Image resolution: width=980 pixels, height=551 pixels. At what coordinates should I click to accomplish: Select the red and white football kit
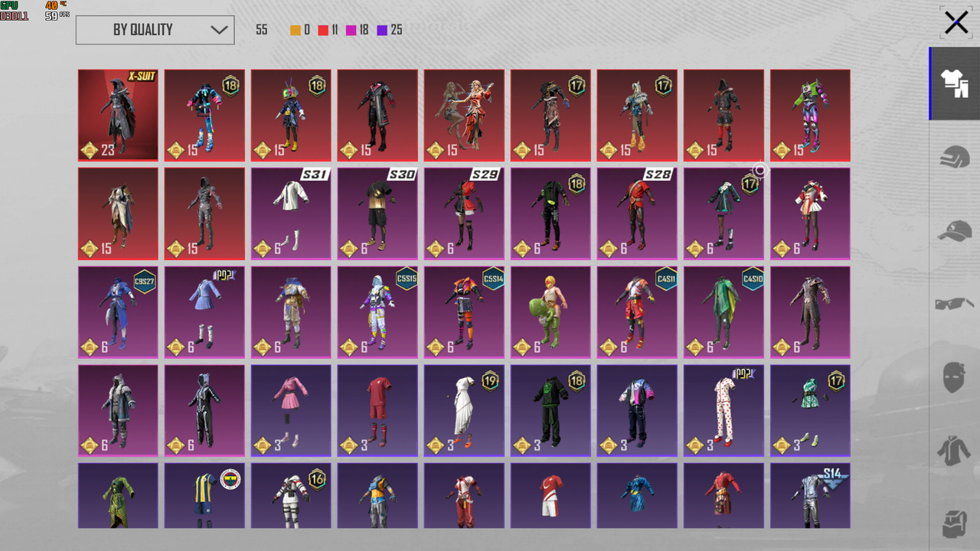[x=550, y=495]
